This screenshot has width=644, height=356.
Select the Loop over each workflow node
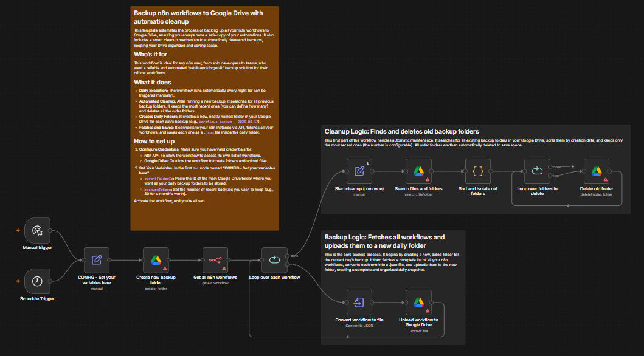[x=274, y=260]
